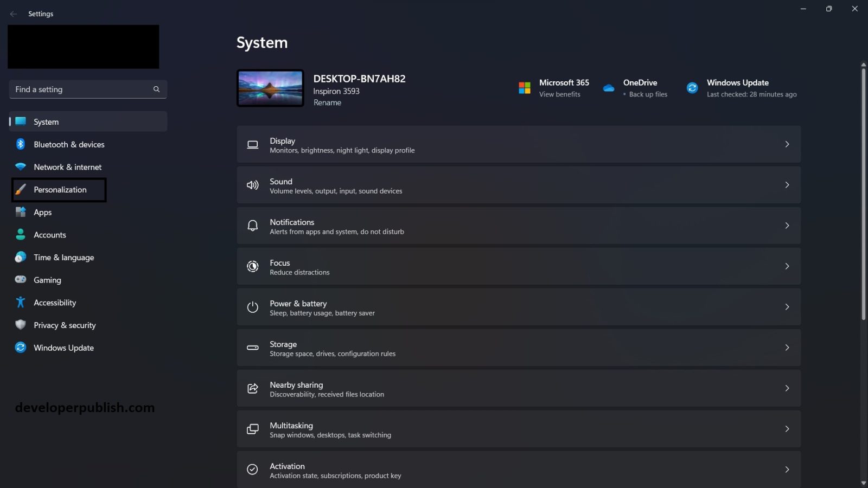Open the Accessibility icon in sidebar
Image resolution: width=868 pixels, height=488 pixels.
point(20,303)
